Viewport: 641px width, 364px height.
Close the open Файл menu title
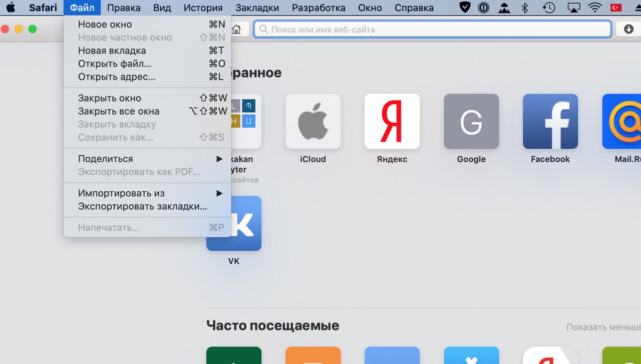pos(82,8)
